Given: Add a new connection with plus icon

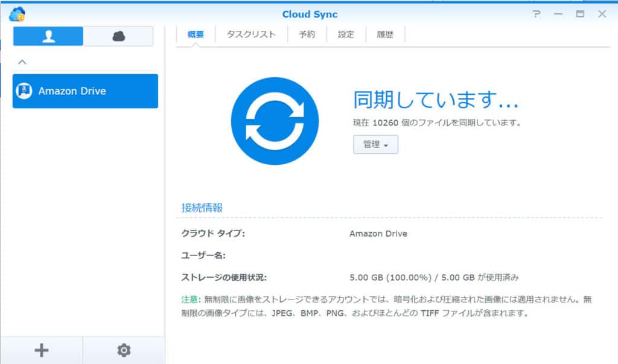Looking at the screenshot, I should tap(42, 350).
